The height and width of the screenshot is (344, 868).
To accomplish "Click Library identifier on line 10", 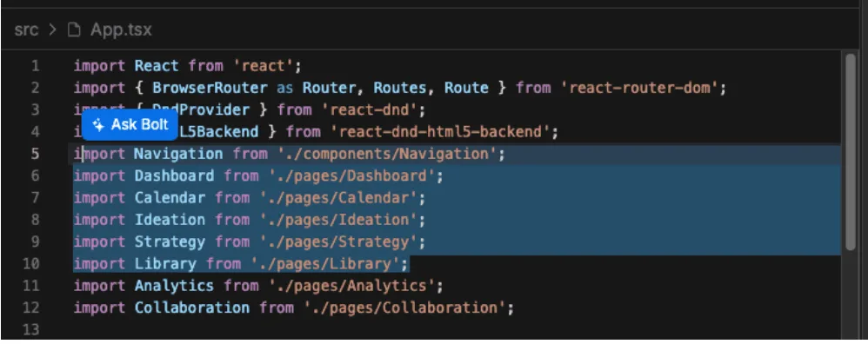I will [165, 263].
